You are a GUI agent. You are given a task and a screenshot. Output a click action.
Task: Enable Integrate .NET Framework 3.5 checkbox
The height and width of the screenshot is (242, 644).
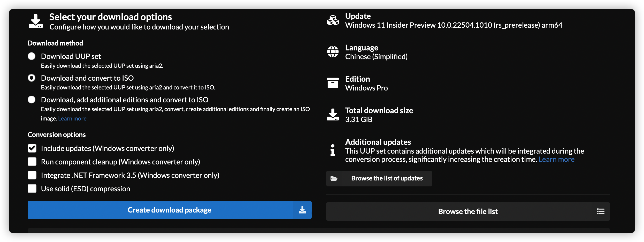32,175
